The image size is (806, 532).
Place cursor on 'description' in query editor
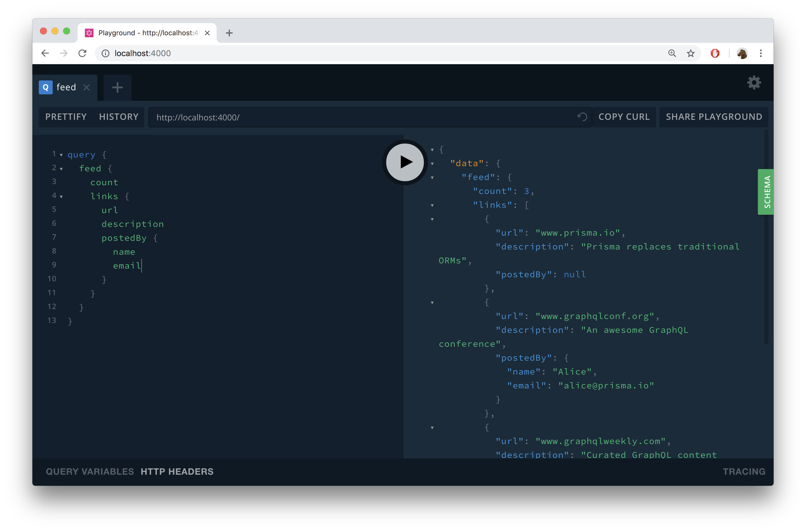click(x=133, y=224)
